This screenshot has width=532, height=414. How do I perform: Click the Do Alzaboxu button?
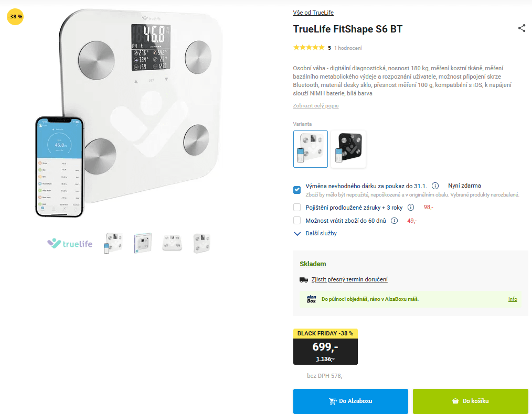[x=350, y=401]
